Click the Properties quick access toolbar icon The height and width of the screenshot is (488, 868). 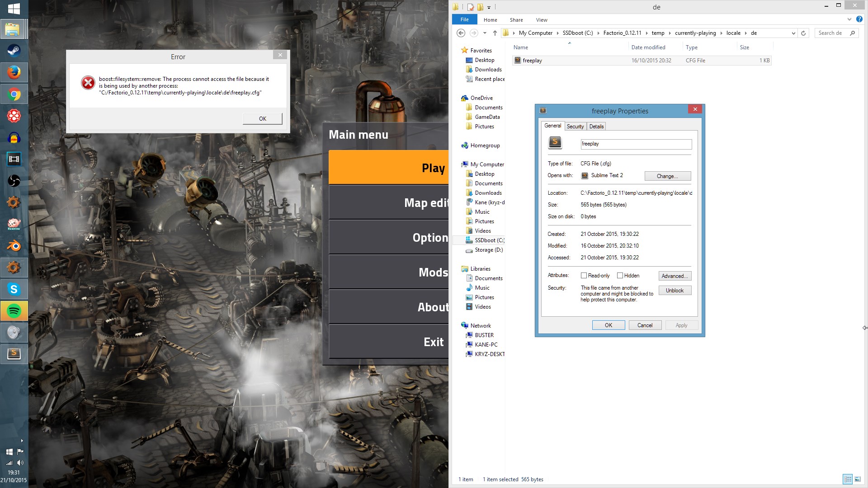(471, 7)
